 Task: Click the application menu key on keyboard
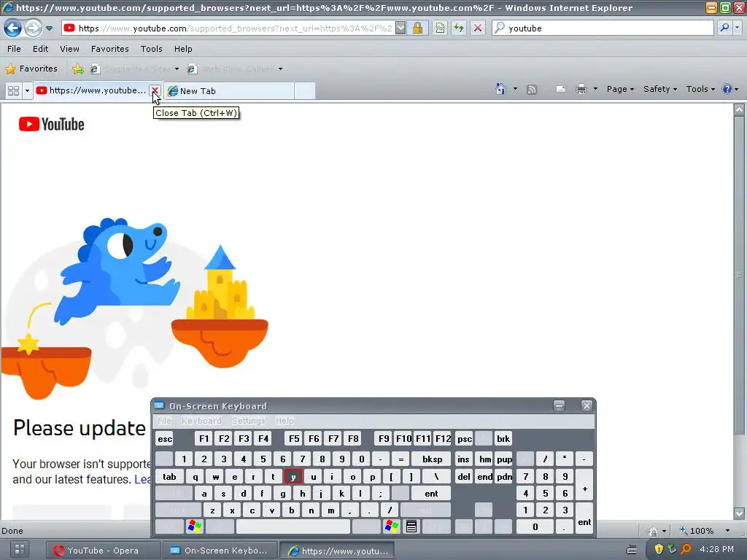point(411,526)
